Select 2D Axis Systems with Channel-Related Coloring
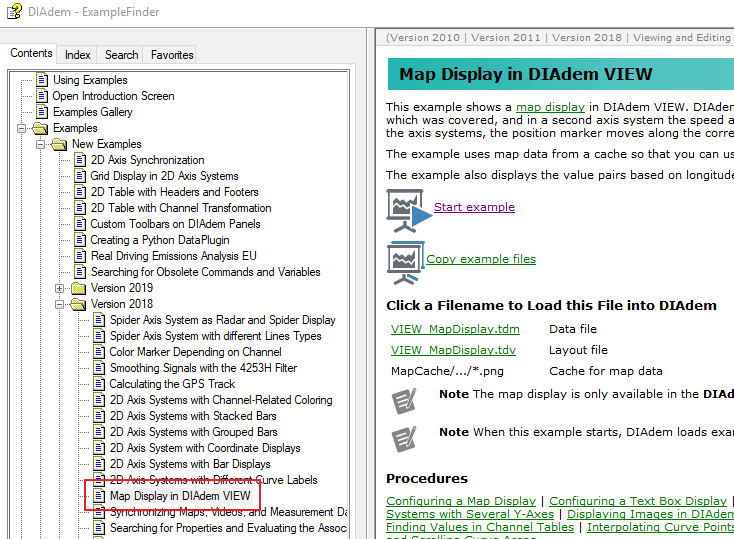734x539 pixels. click(x=221, y=400)
